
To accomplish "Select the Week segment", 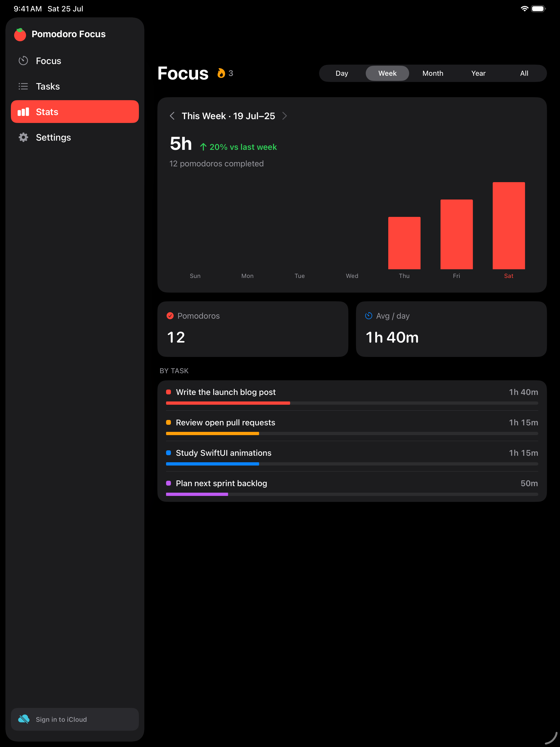I will 387,73.
